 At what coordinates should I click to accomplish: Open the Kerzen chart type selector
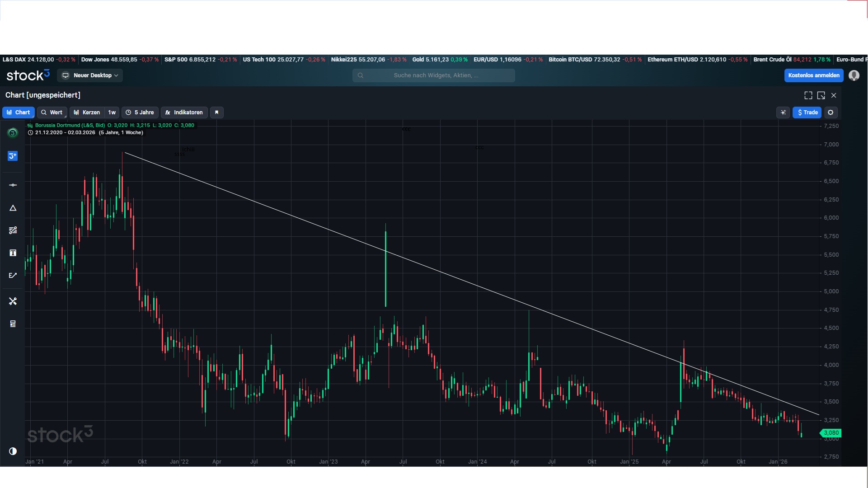point(87,113)
